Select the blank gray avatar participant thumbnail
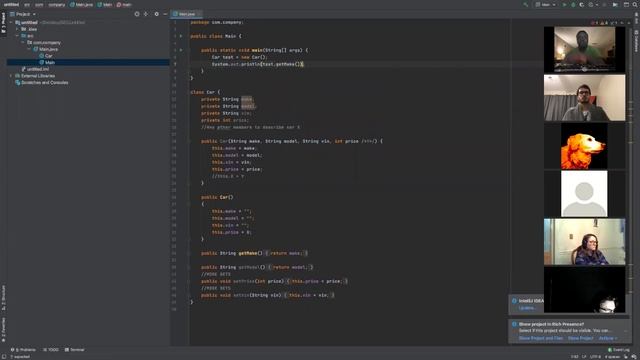Viewport: 640px width, 360px height. 584,193
